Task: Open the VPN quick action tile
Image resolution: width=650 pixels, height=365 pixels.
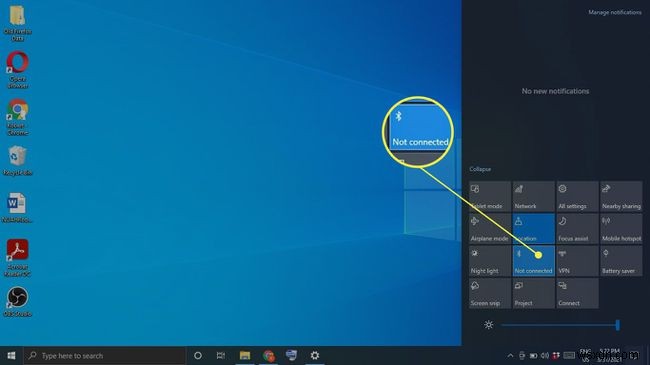Action: pos(577,261)
